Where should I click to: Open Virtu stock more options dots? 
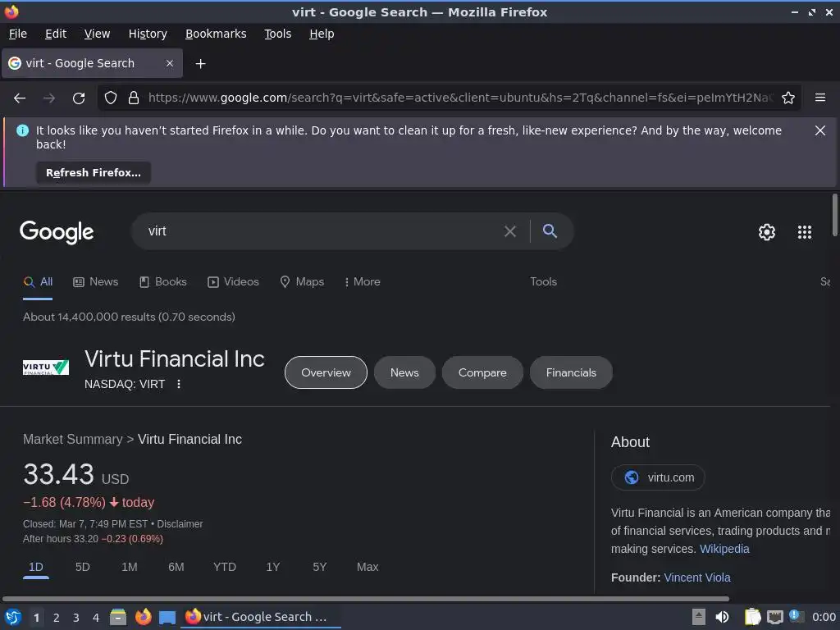click(179, 384)
